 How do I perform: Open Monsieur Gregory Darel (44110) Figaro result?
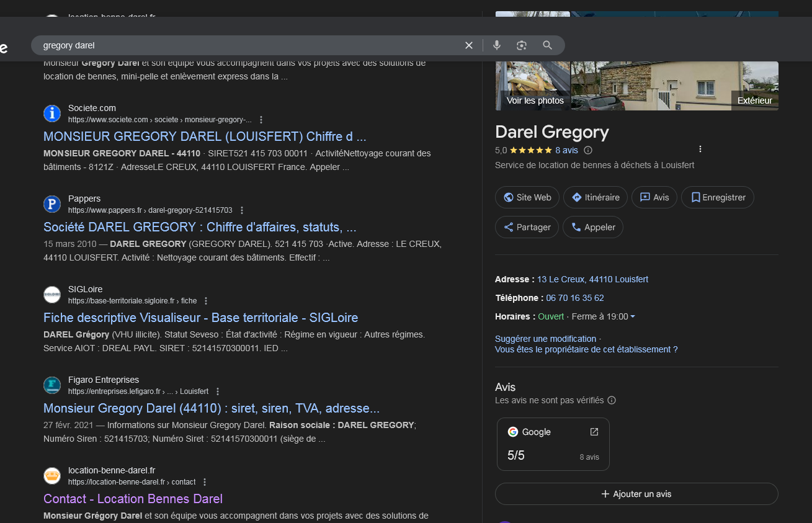212,408
